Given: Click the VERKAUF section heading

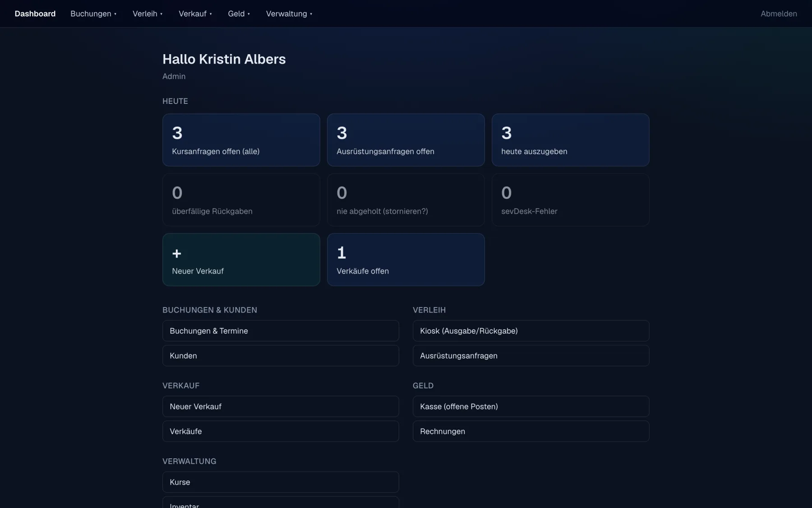Looking at the screenshot, I should [x=181, y=386].
